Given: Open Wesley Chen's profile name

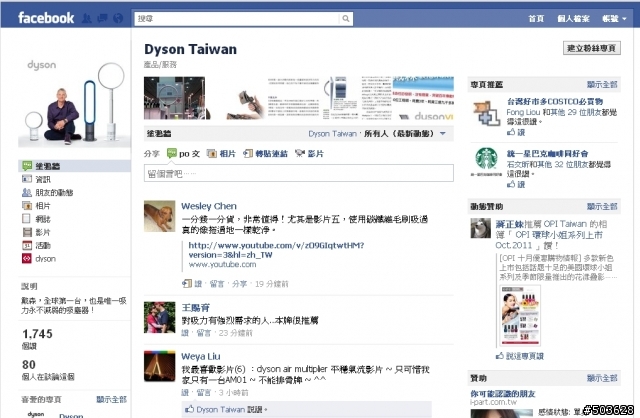Looking at the screenshot, I should coord(209,206).
